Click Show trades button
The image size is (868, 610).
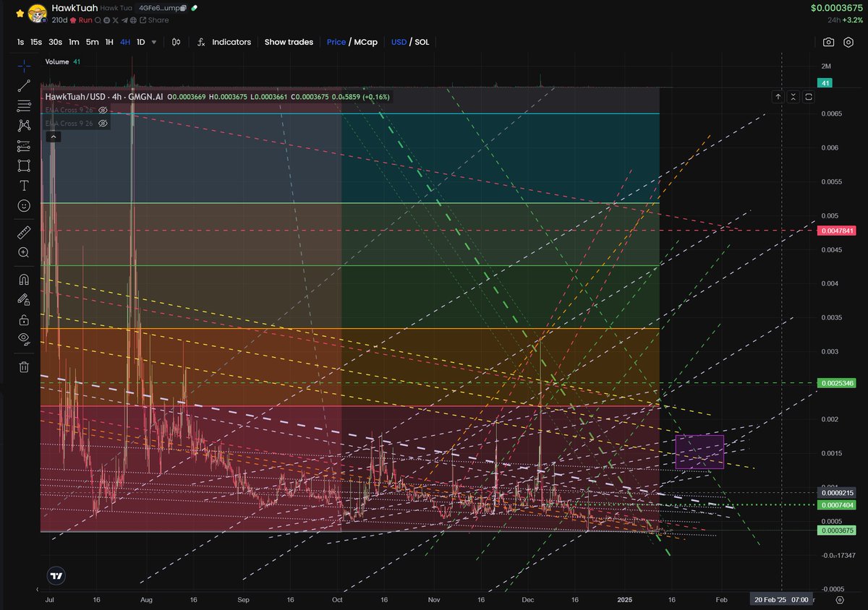(x=289, y=42)
